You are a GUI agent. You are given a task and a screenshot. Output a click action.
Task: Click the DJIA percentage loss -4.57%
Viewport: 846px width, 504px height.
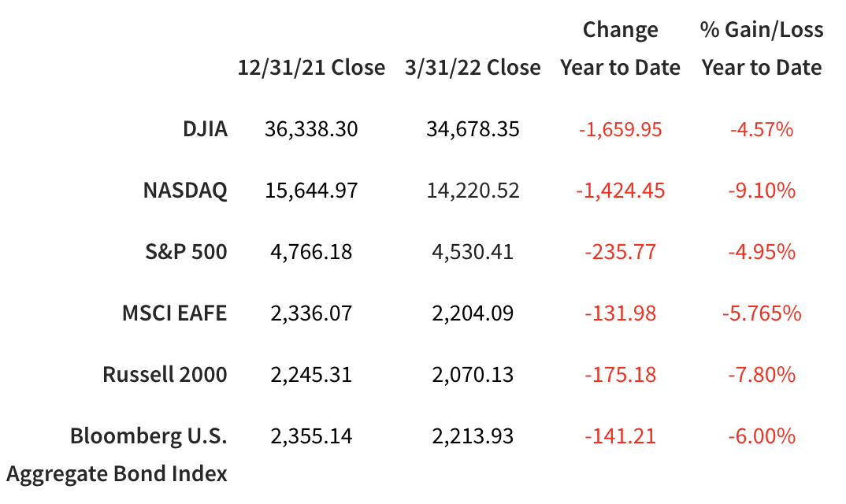click(762, 129)
